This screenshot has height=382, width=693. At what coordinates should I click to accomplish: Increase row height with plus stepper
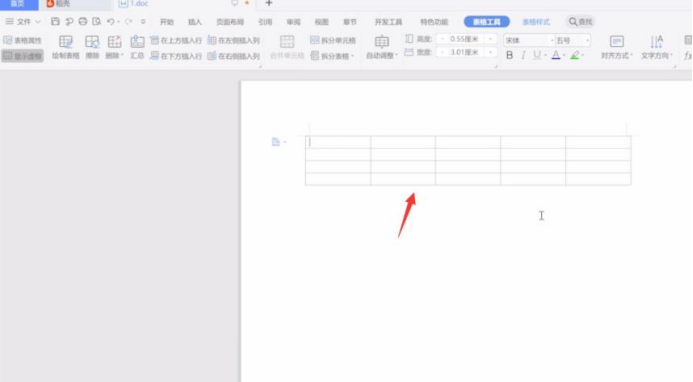[x=491, y=39]
